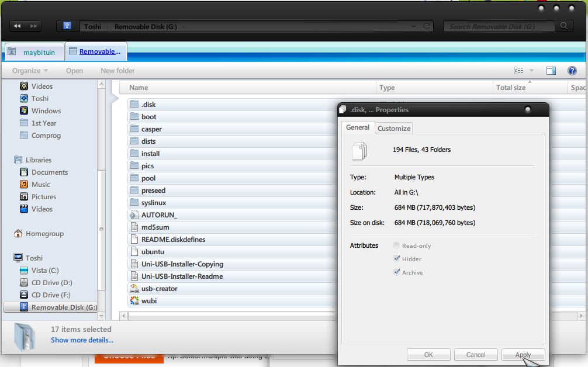This screenshot has height=367, width=588.
Task: Open address bar history dropdown
Action: (413, 26)
